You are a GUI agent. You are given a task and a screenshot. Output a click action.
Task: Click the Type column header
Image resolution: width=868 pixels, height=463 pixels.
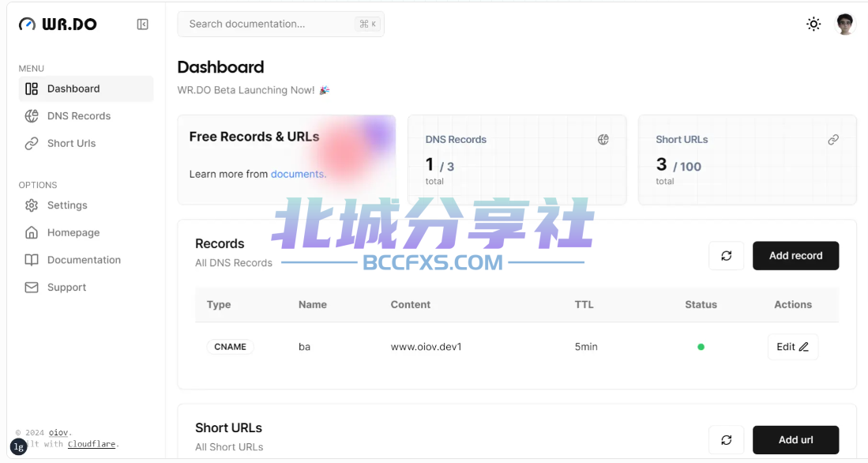coord(219,305)
